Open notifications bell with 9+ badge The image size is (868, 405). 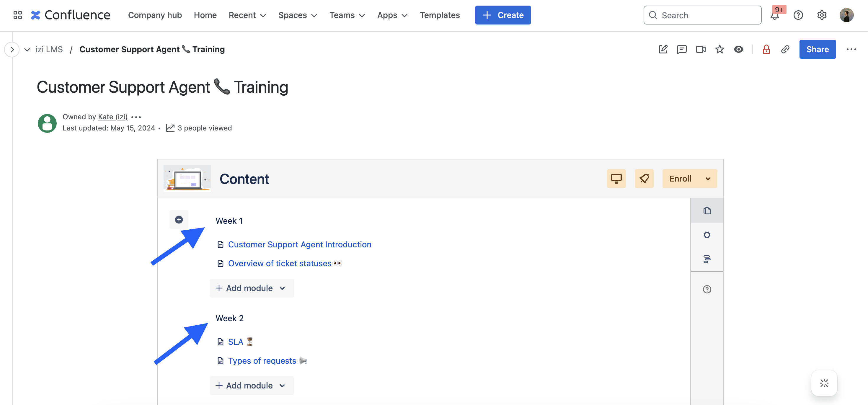tap(774, 15)
